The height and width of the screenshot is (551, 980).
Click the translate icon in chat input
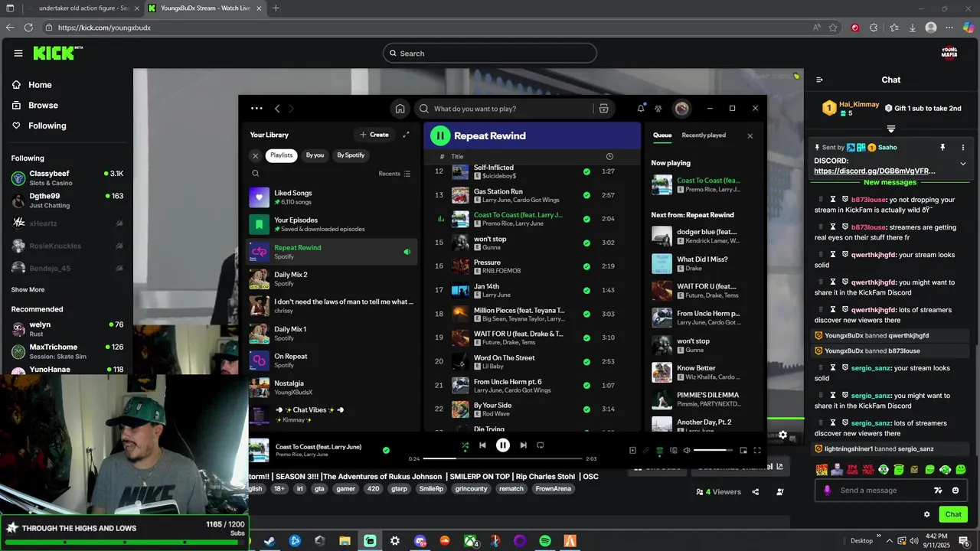938,491
